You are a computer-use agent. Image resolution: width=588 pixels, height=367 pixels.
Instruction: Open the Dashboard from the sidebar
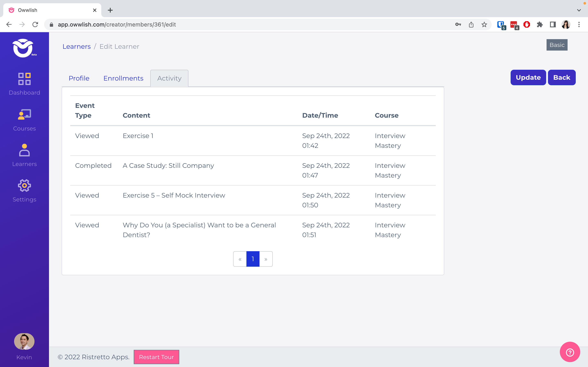pos(24,84)
